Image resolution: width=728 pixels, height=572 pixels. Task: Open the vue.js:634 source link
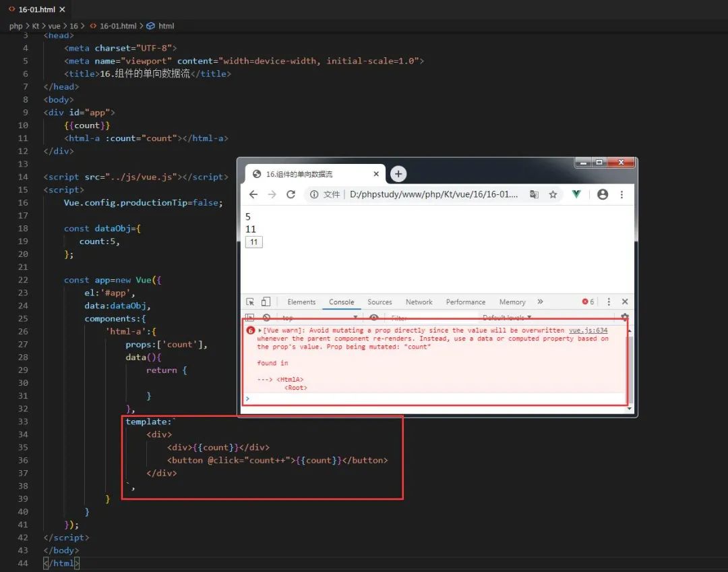(x=588, y=331)
